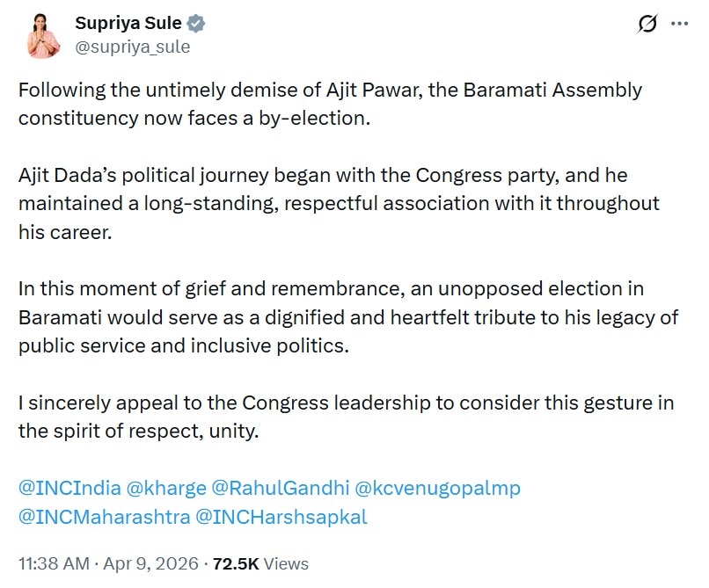Click Supriya Sule's profile avatar
The height and width of the screenshot is (588, 709).
pos(43,35)
